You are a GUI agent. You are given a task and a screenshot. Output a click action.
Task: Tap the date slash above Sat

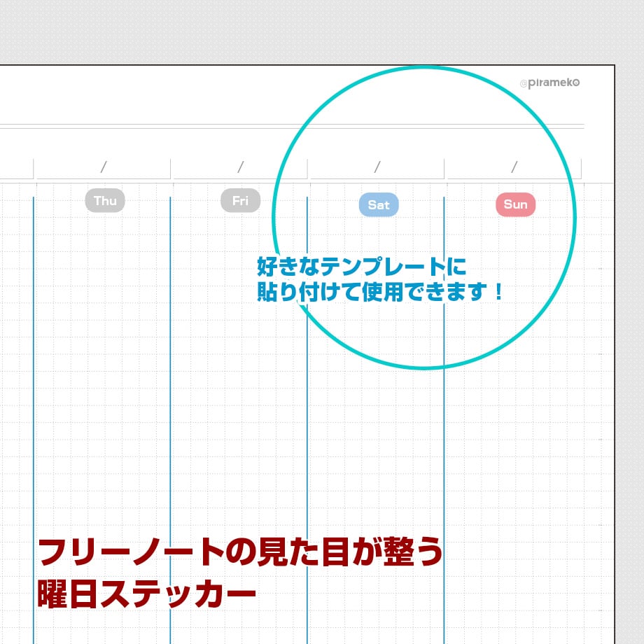pyautogui.click(x=377, y=167)
